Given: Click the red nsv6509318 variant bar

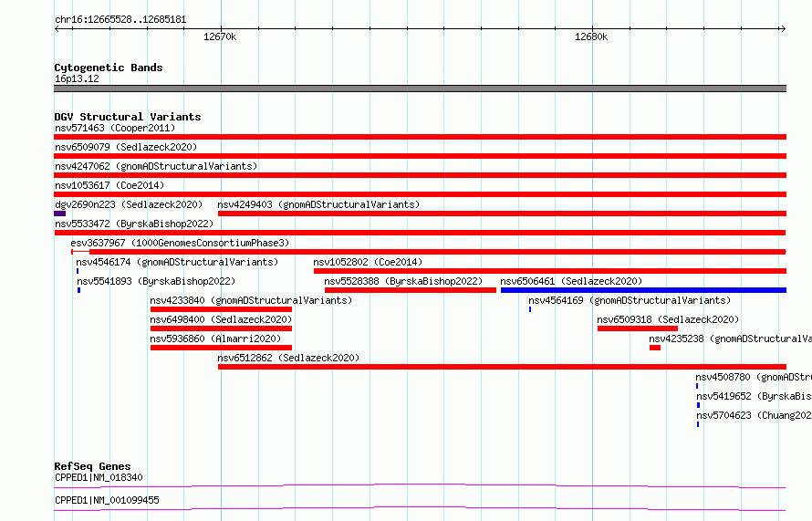Looking at the screenshot, I should pyautogui.click(x=638, y=328).
